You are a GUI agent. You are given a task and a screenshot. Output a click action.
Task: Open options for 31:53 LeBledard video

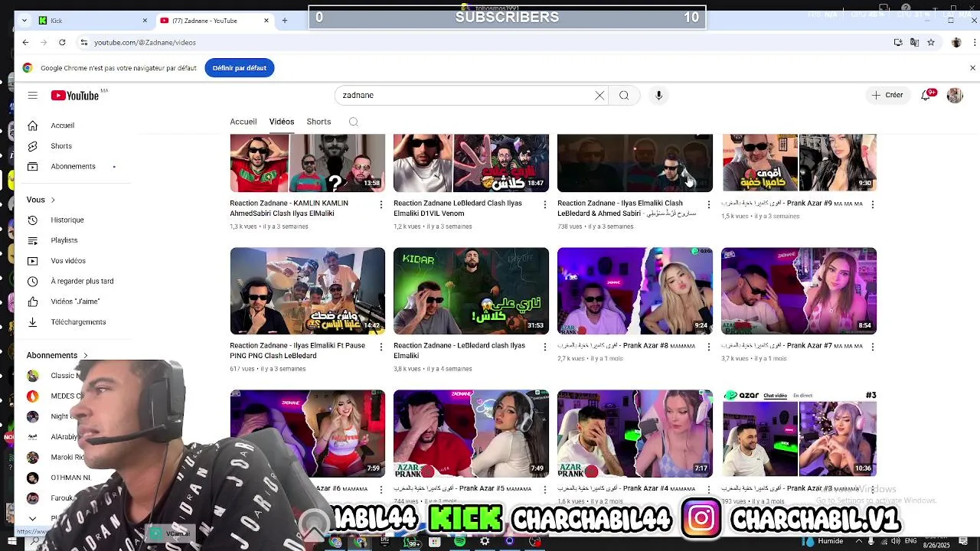tap(545, 347)
